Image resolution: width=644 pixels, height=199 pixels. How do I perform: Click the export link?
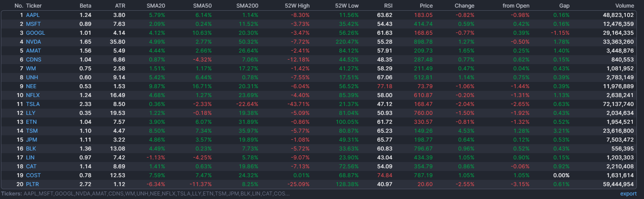click(628, 194)
